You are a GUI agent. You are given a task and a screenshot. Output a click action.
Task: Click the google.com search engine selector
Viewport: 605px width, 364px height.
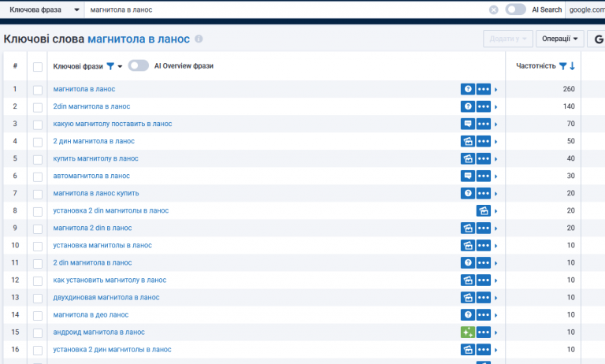(586, 10)
